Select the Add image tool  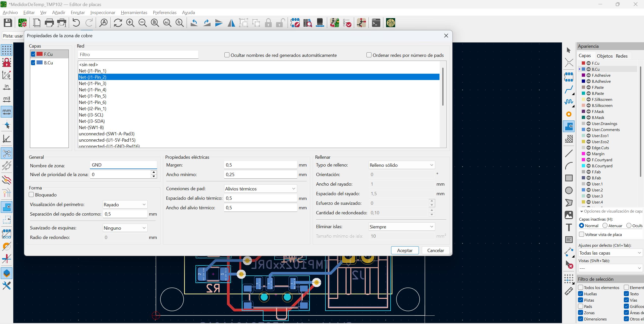[569, 215]
